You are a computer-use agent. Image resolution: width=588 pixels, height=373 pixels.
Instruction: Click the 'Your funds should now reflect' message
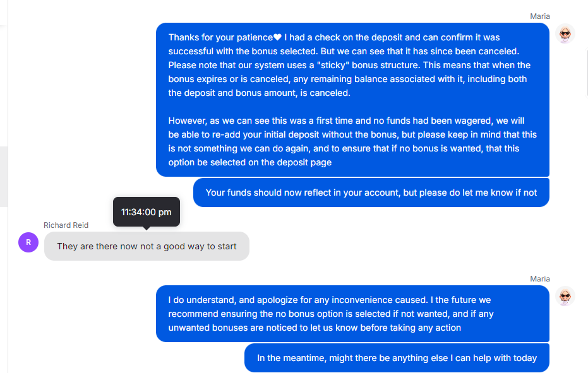pyautogui.click(x=371, y=192)
